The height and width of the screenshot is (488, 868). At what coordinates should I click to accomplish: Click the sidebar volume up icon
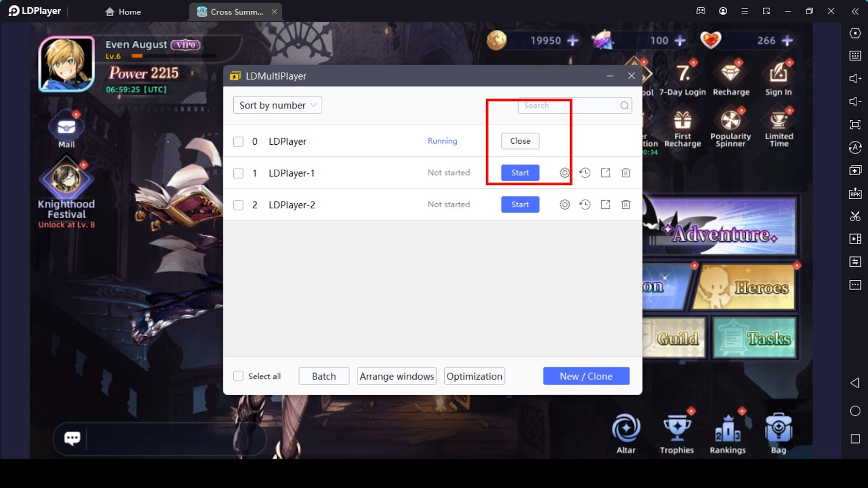click(x=855, y=79)
